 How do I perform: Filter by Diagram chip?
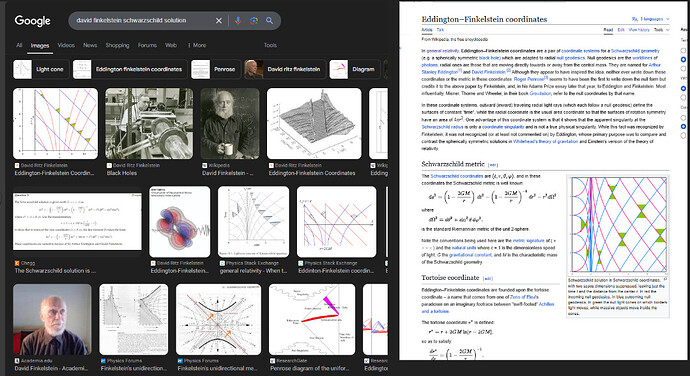coord(356,69)
